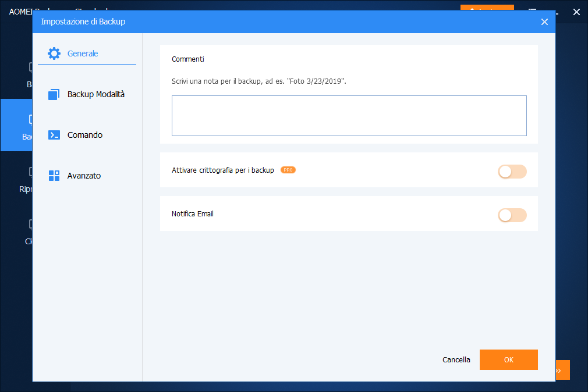The image size is (588, 392).
Task: Click the Backup Modalità stacked-squares icon
Action: (54, 94)
